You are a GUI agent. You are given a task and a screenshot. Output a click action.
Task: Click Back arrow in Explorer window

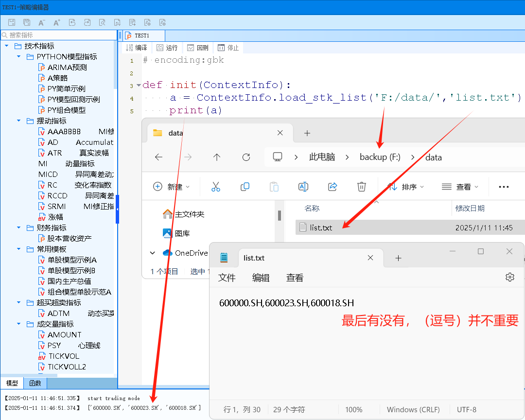tap(158, 157)
